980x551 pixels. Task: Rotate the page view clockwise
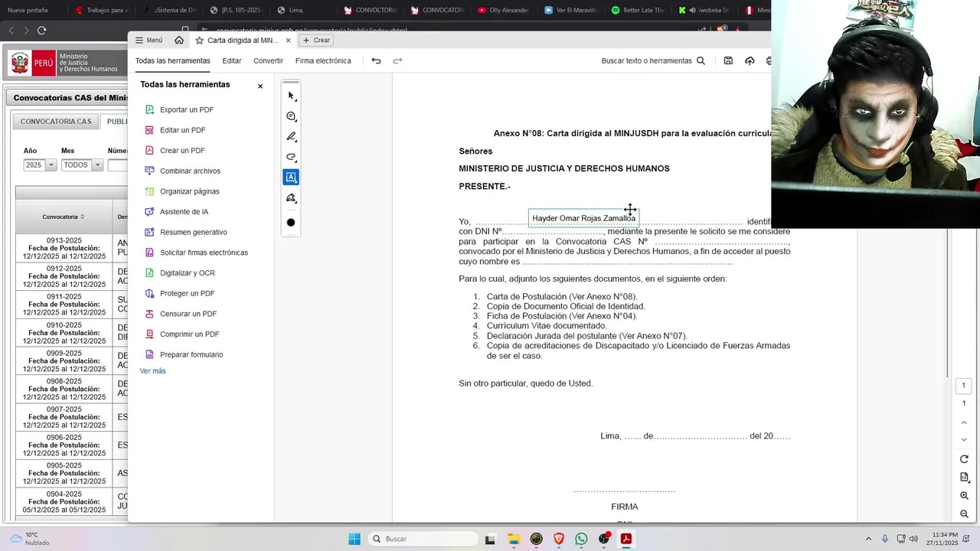point(964,459)
